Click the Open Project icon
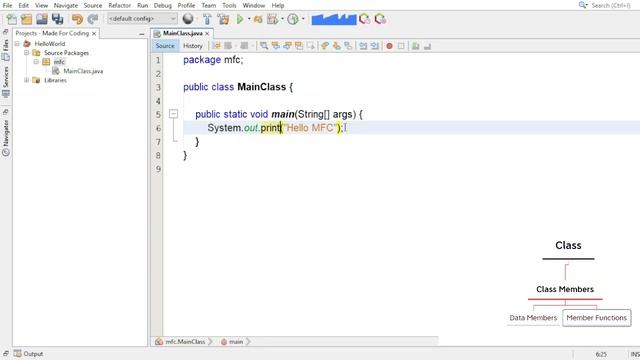Image resolution: width=640 pixels, height=360 pixels. click(42, 19)
